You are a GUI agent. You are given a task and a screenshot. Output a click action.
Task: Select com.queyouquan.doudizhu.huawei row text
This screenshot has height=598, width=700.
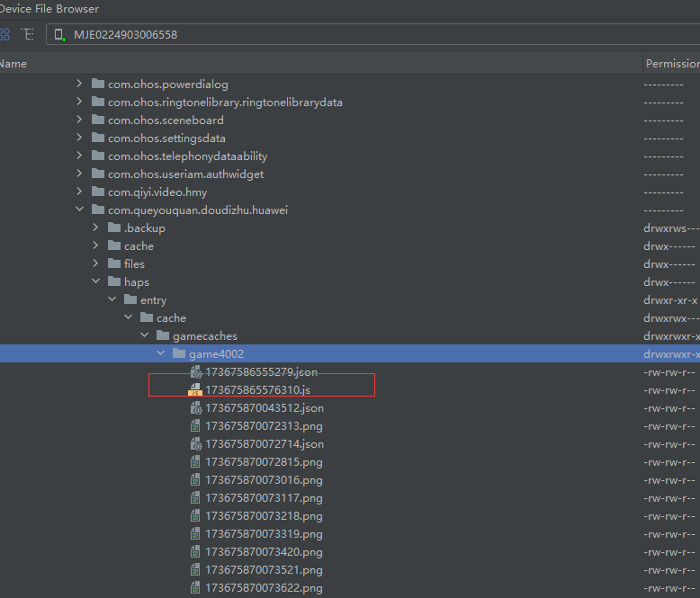[x=198, y=210]
